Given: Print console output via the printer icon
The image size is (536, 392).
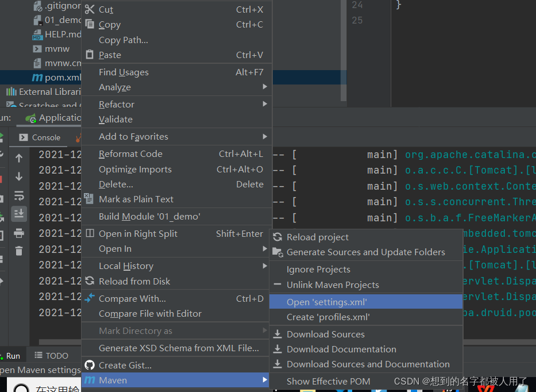Looking at the screenshot, I should pyautogui.click(x=20, y=234).
